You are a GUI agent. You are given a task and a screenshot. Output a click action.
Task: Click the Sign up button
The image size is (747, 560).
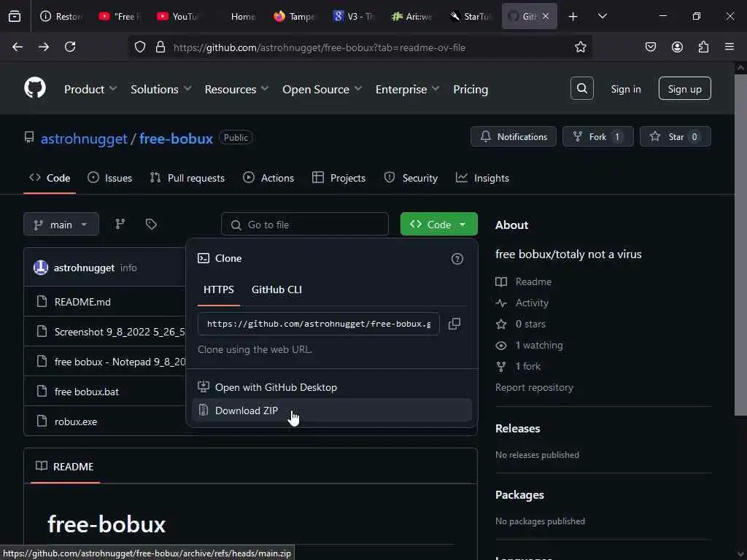pyautogui.click(x=684, y=88)
